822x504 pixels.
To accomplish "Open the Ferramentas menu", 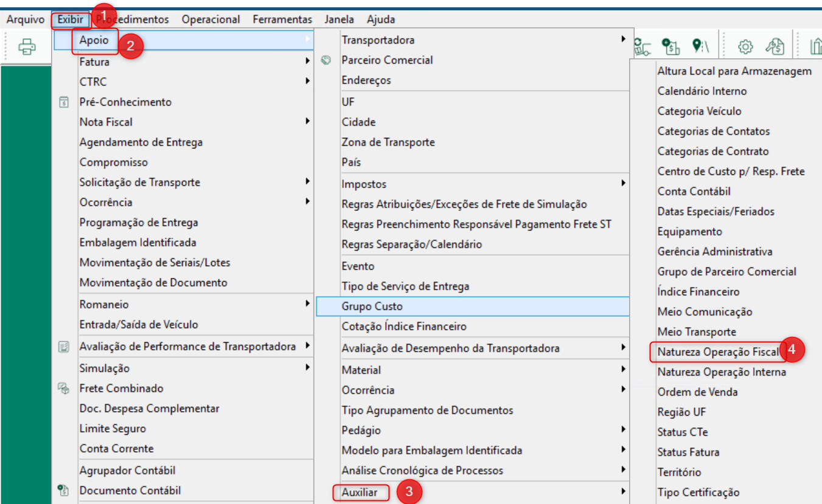I will pyautogui.click(x=282, y=19).
